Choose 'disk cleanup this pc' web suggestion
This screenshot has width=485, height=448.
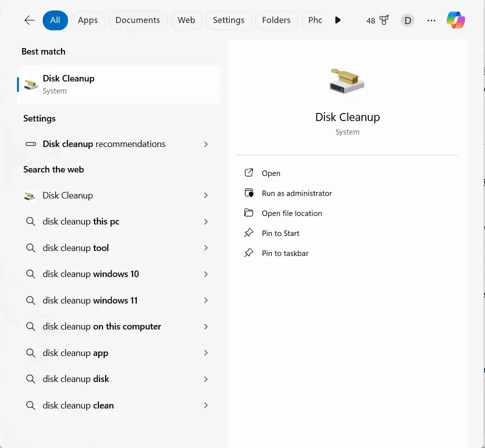(81, 221)
